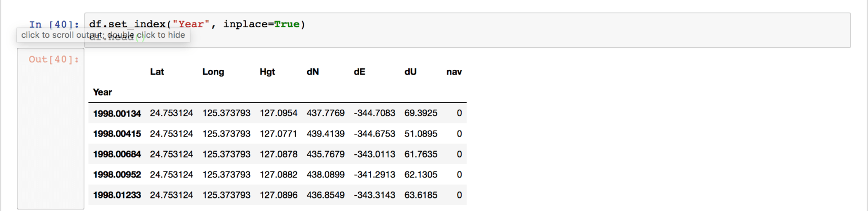Click dE value -344.6753
Image resolution: width=868 pixels, height=211 pixels.
coord(375,134)
